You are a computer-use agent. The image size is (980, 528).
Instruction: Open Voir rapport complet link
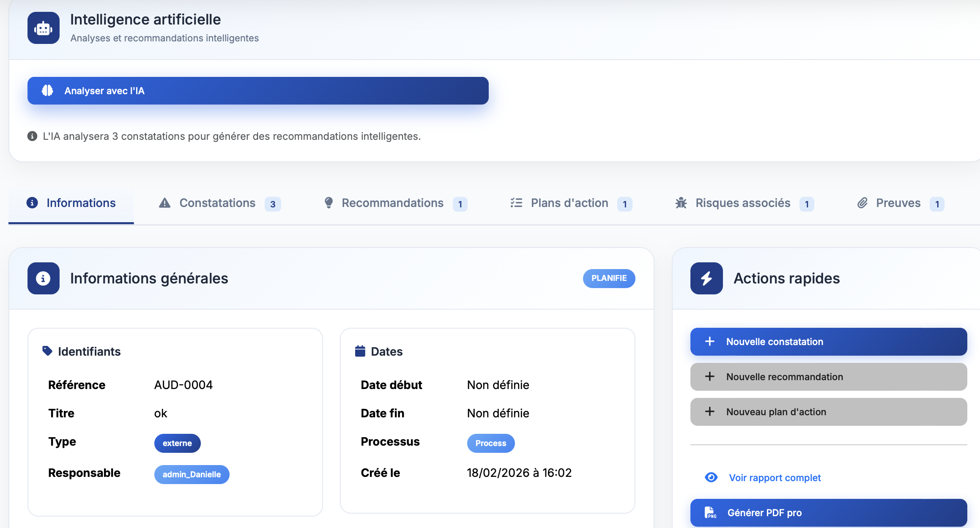pos(775,477)
